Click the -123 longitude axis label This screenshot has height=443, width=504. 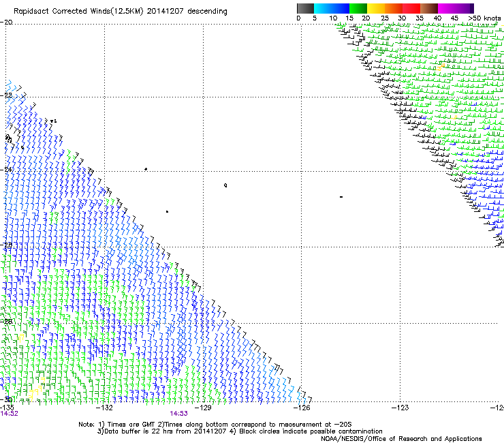pos(400,408)
